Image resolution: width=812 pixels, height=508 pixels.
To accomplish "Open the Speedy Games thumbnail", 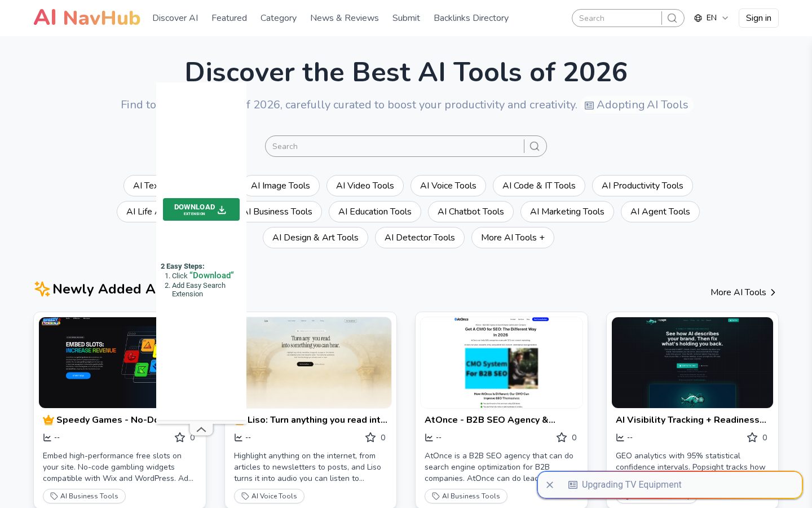I will (x=98, y=362).
